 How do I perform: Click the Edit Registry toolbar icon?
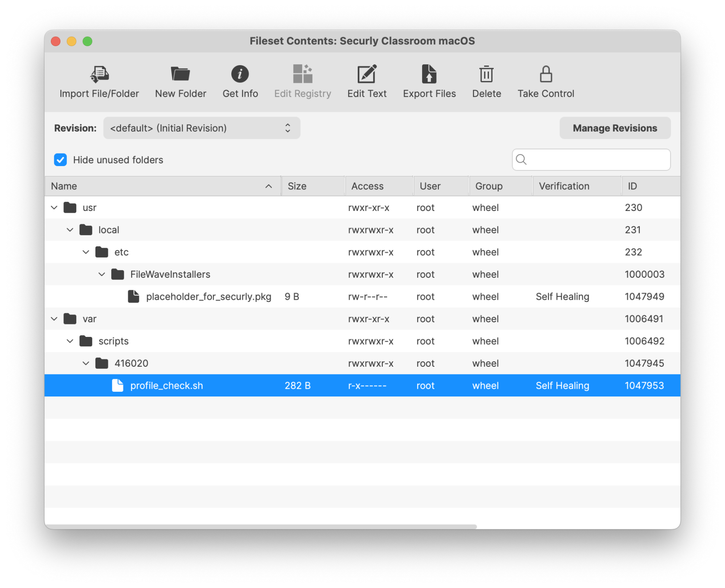tap(303, 74)
